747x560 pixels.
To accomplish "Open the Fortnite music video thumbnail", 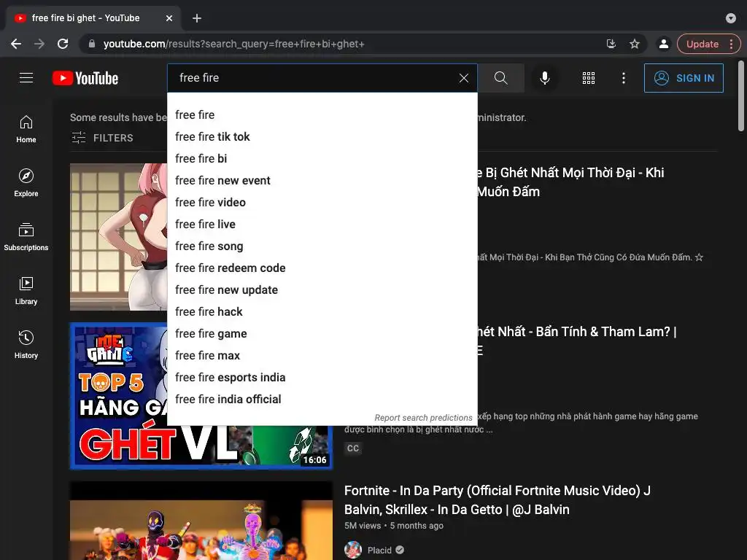I will [201, 521].
